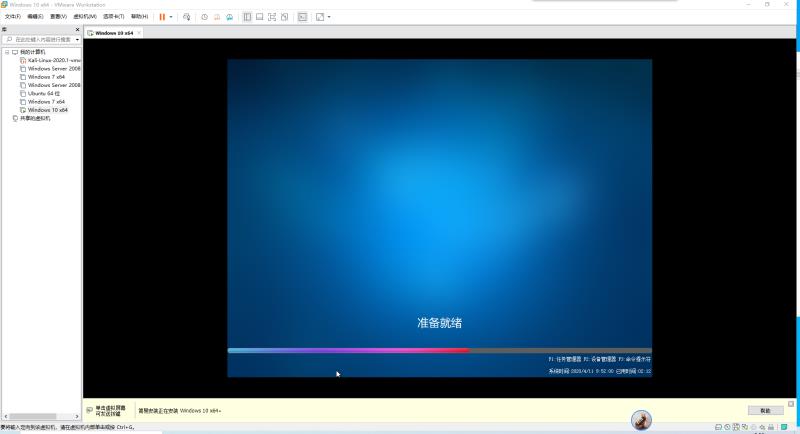Open the 帮助(H) menu
Screen dimensions: 800x434
click(139, 17)
